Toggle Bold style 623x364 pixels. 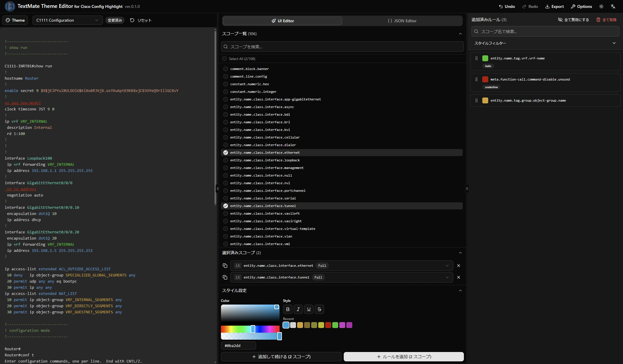click(288, 309)
